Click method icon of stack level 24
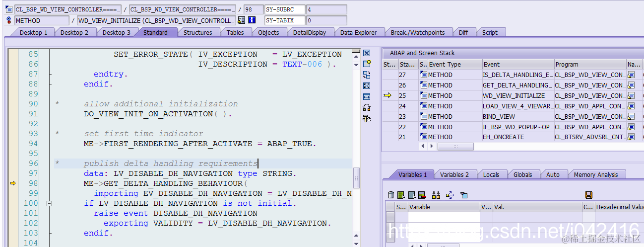 pos(423,106)
